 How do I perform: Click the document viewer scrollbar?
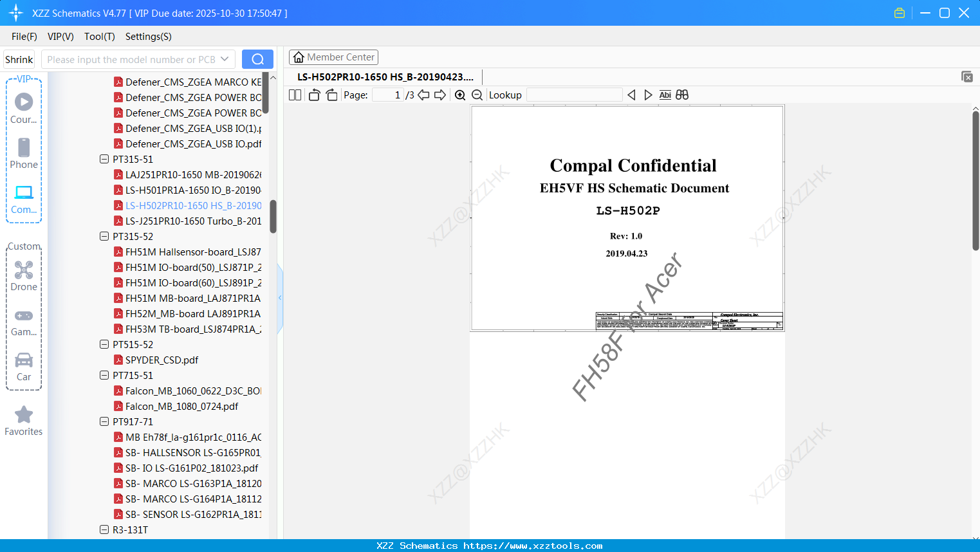pos(975,180)
